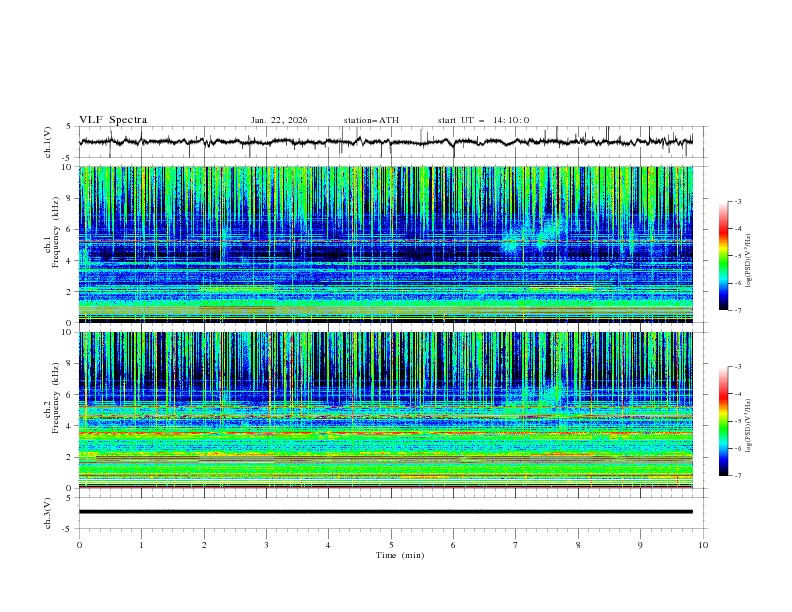Click the ch.2 spectrogram color scale bar

point(723,421)
